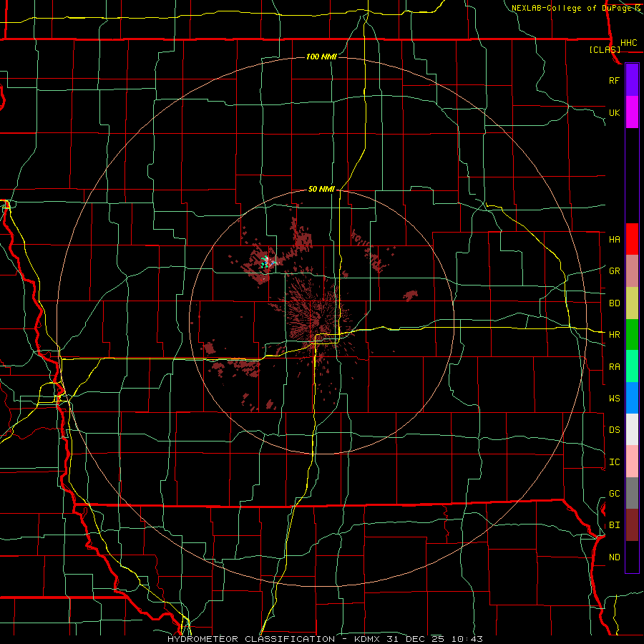The image size is (644, 644).
Task: Click the blue WS legend swatch
Action: [x=632, y=398]
